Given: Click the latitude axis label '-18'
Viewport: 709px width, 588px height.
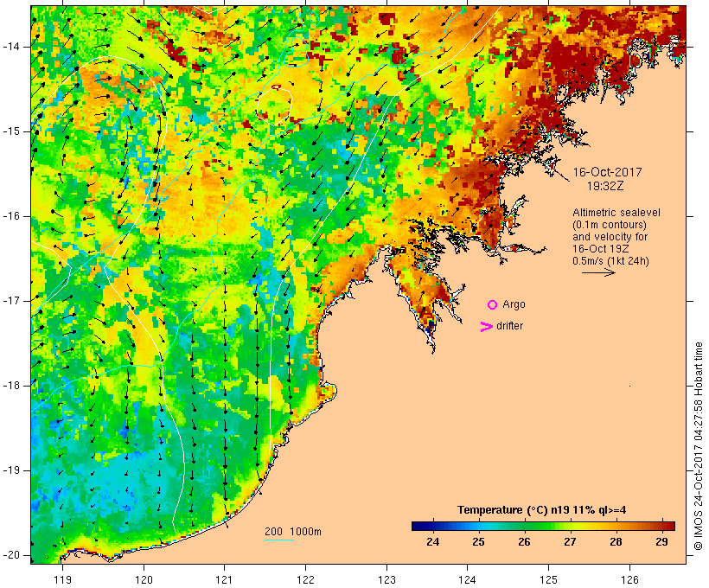Looking at the screenshot, I should pos(10,386).
